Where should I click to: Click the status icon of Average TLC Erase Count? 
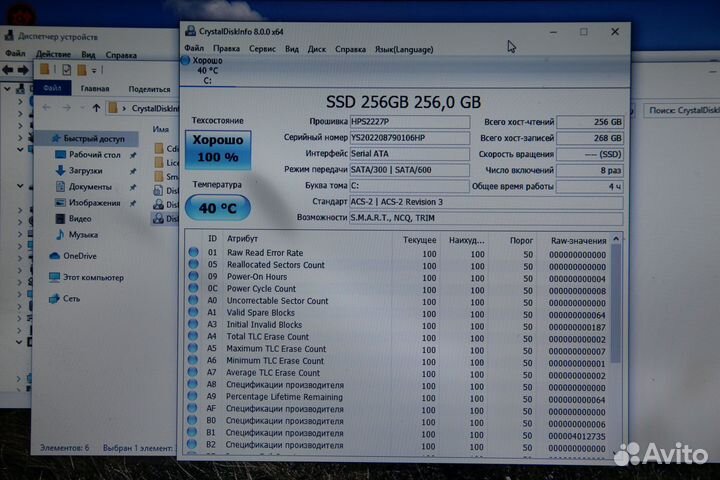[193, 372]
